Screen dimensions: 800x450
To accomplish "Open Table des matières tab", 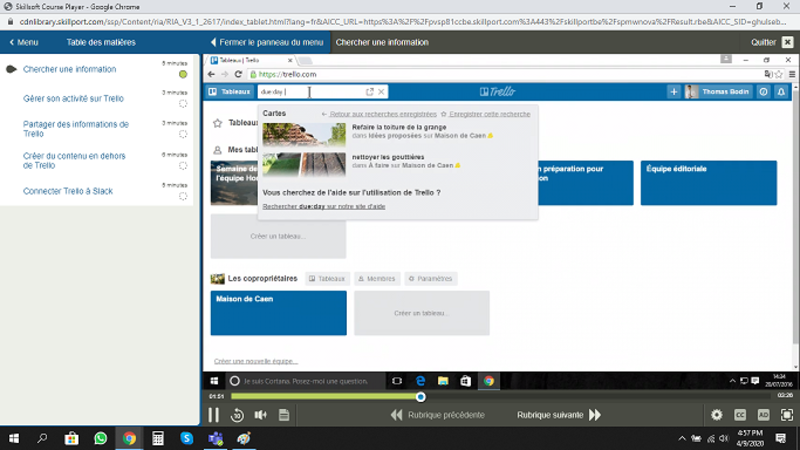I will pyautogui.click(x=101, y=42).
